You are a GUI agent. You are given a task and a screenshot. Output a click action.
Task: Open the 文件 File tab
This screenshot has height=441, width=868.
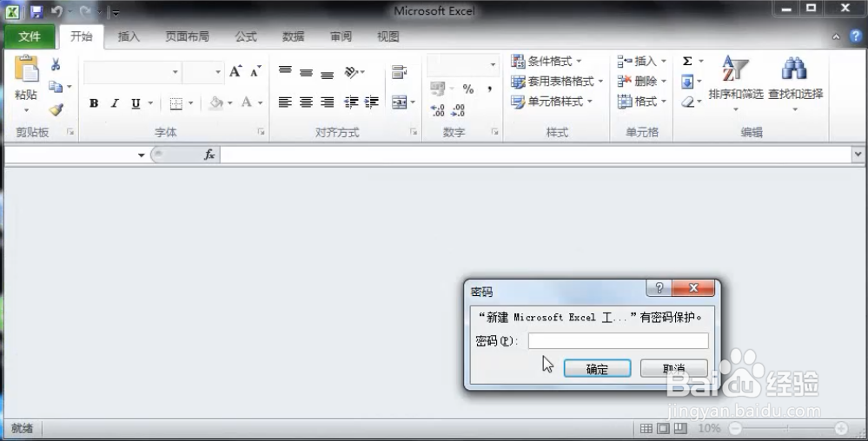click(30, 36)
